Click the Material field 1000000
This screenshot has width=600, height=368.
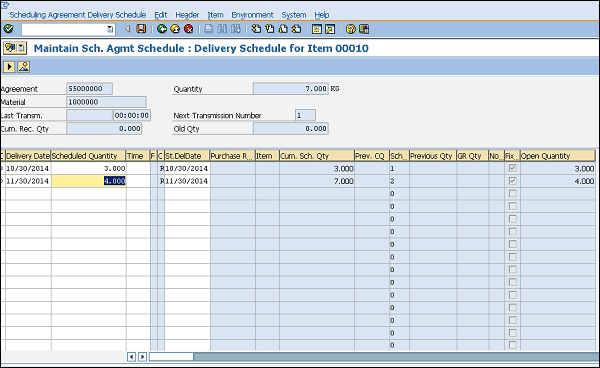(106, 102)
